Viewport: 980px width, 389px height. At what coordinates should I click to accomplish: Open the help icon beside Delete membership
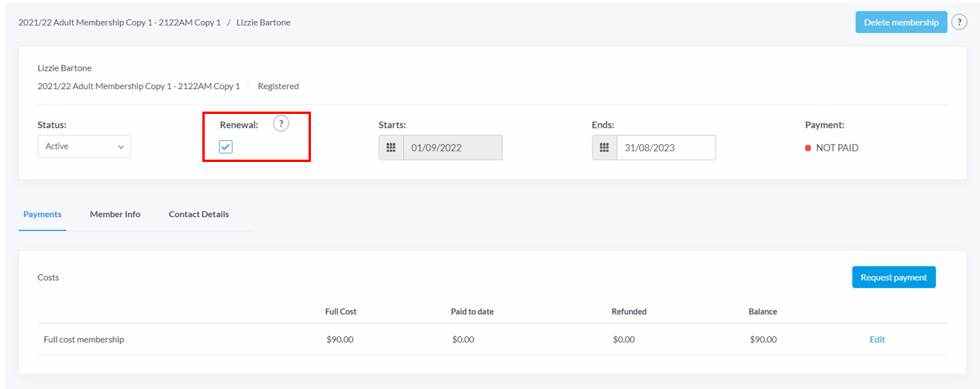(959, 22)
